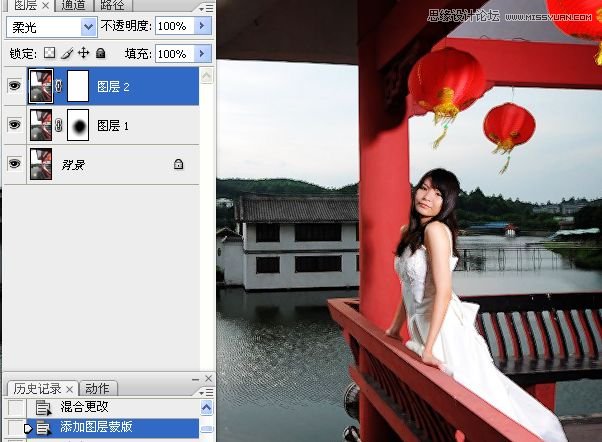Select 图层 1 image thumbnail
The width and height of the screenshot is (602, 442).
click(x=41, y=125)
